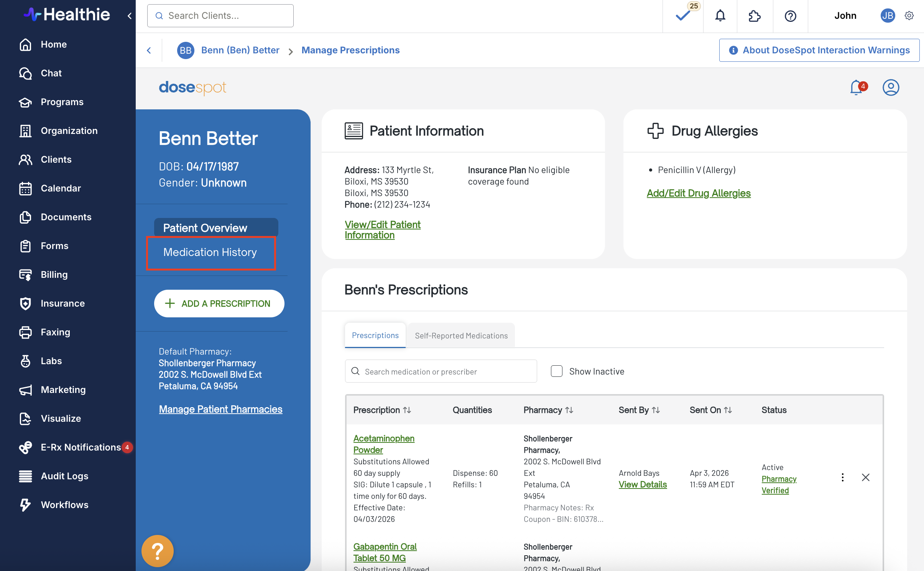Go back using the breadcrumb left chevron
This screenshot has height=571, width=924.
[x=149, y=50]
